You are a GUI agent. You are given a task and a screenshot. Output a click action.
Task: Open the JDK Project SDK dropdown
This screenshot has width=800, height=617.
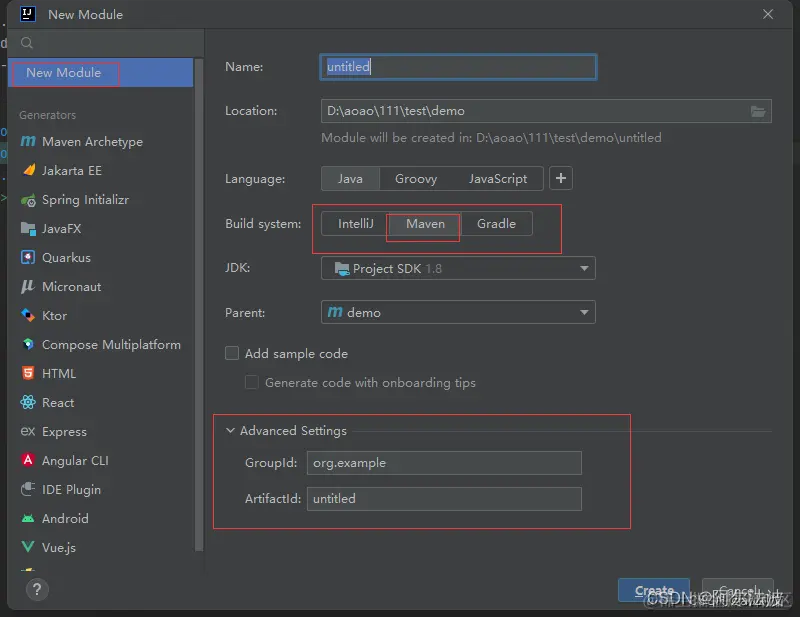point(458,268)
